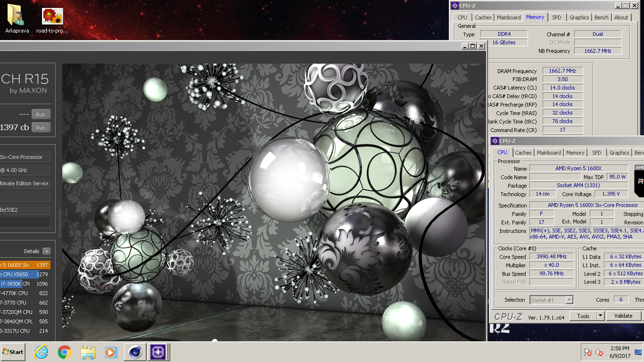Open Google Chrome from the taskbar
This screenshot has height=362, width=644.
coord(64,352)
